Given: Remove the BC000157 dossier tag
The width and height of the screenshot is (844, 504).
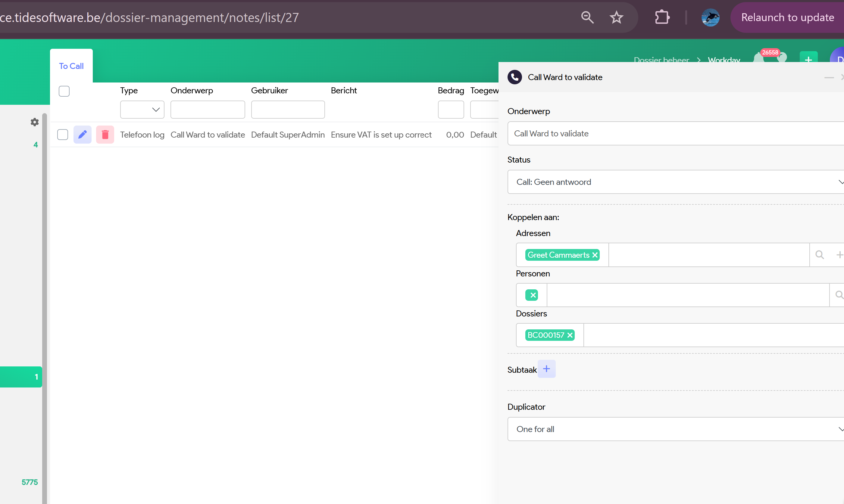Looking at the screenshot, I should pos(570,335).
